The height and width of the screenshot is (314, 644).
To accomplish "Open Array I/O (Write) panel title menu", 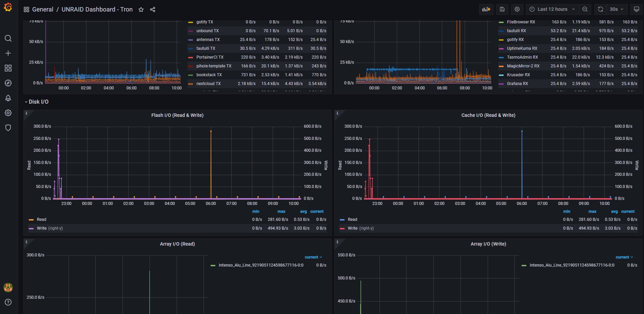I will click(x=488, y=244).
